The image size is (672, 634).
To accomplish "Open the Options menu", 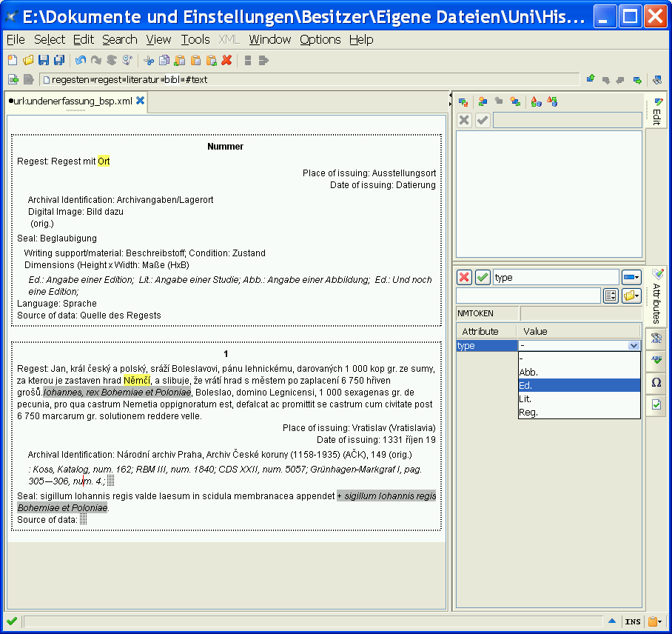I will (320, 39).
